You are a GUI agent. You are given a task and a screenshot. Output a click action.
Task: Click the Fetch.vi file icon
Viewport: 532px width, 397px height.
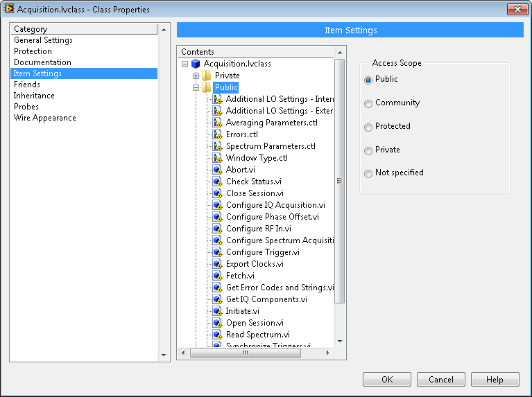pos(218,276)
